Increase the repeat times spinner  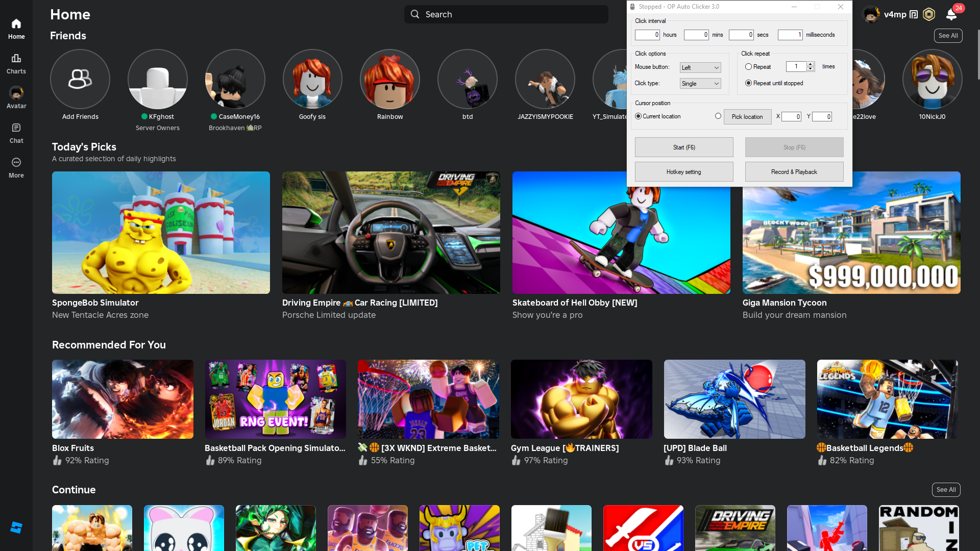tap(810, 64)
